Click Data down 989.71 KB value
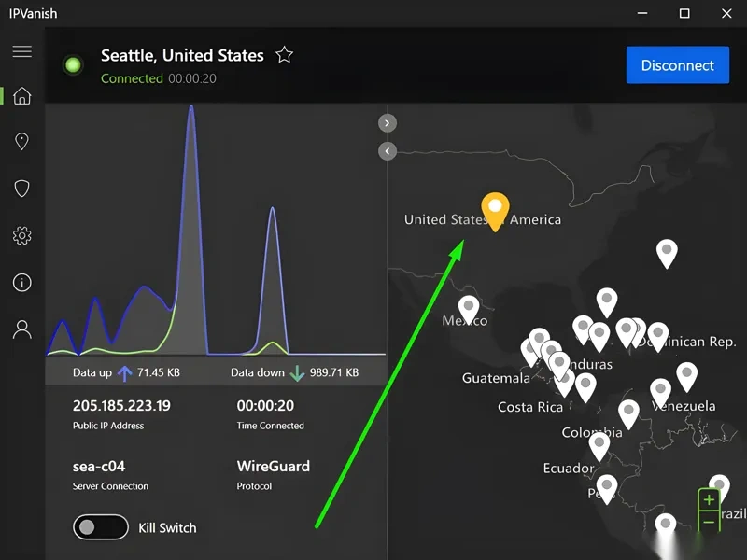Viewport: 747px width, 560px height. pos(334,372)
